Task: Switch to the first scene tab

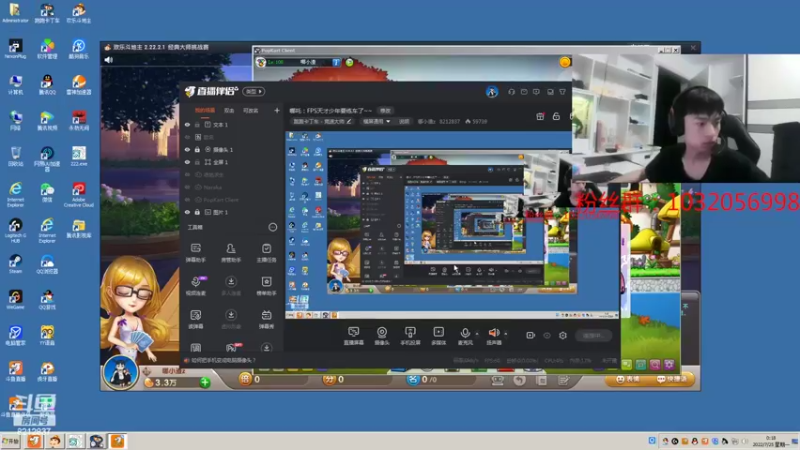Action: click(205, 110)
